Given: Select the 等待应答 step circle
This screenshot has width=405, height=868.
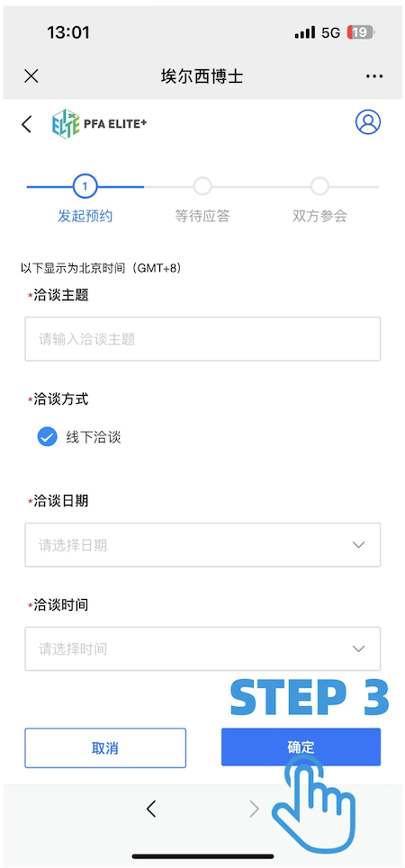Looking at the screenshot, I should coord(202,187).
